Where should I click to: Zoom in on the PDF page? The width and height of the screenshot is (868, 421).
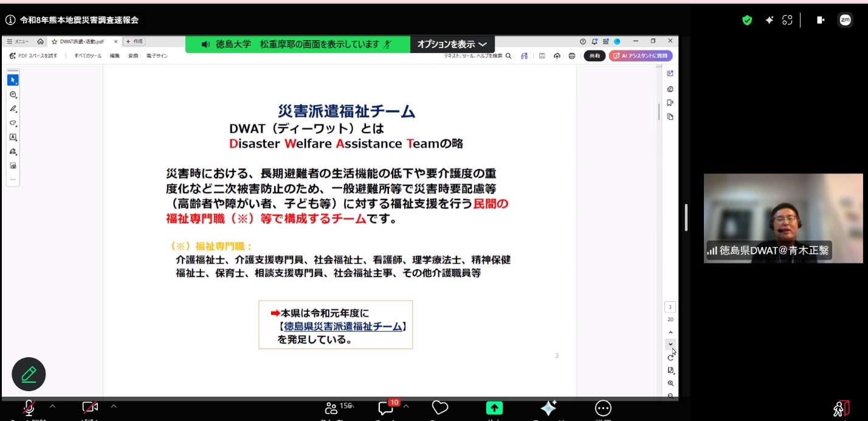coord(670,383)
